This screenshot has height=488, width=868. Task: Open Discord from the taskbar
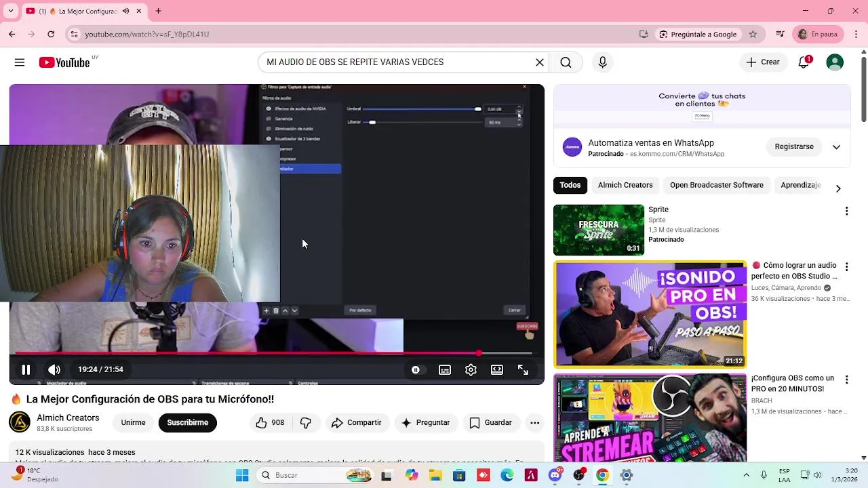click(x=555, y=475)
